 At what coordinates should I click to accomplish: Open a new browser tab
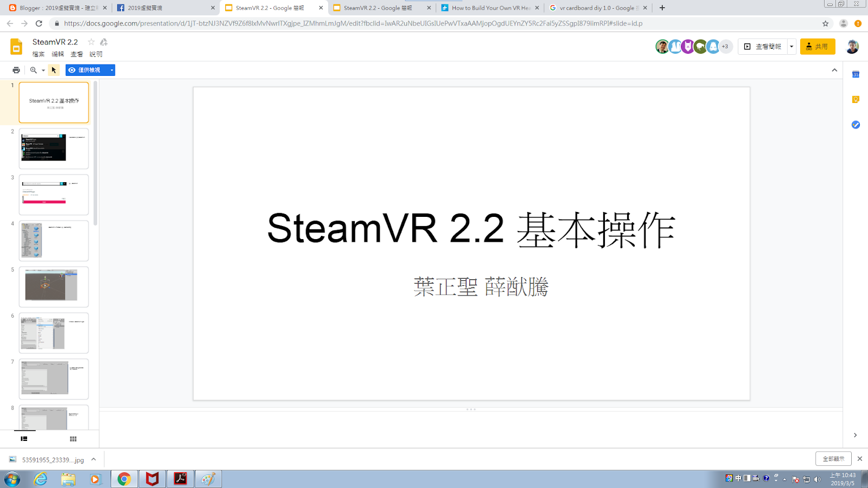[662, 8]
